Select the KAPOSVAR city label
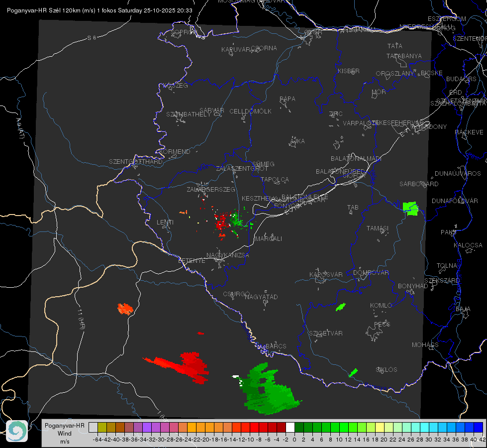Screen dimensions: 487x448 326,274
